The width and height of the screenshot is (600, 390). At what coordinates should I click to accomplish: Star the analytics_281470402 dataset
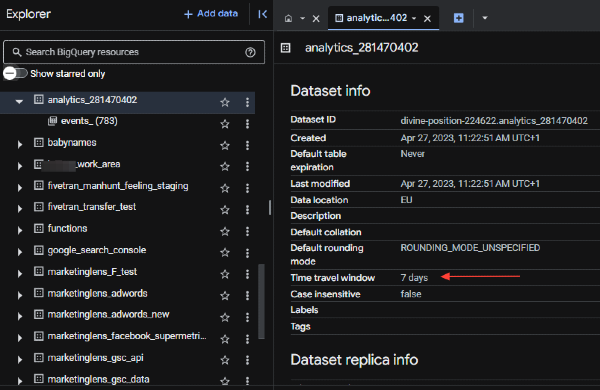pos(225,102)
